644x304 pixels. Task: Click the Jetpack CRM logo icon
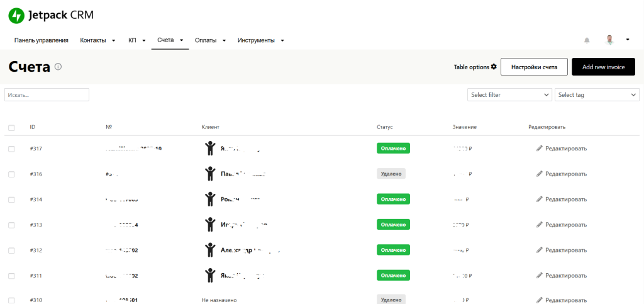[17, 16]
